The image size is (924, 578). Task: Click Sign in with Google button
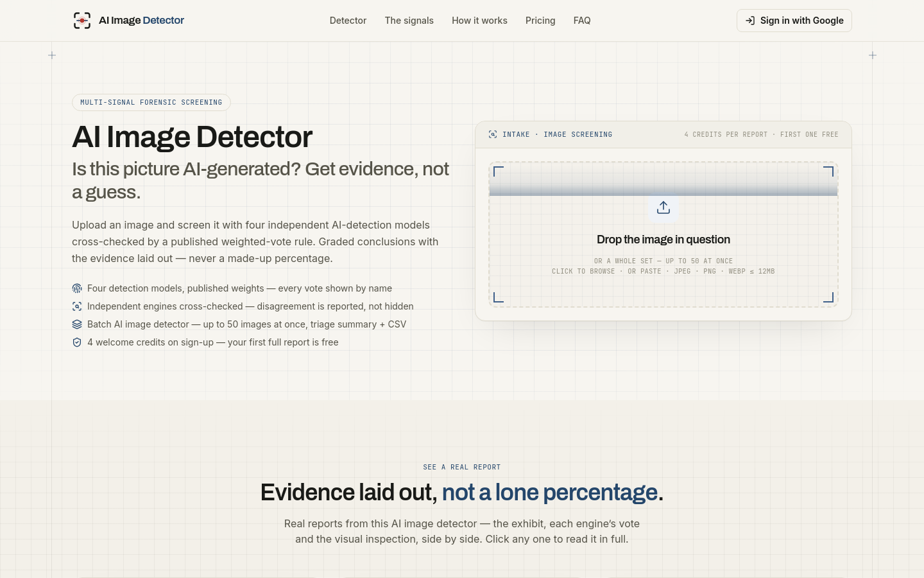click(x=794, y=21)
